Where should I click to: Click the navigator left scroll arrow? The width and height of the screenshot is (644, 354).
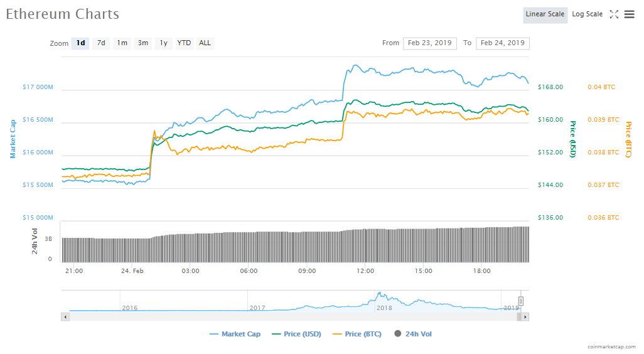point(65,317)
